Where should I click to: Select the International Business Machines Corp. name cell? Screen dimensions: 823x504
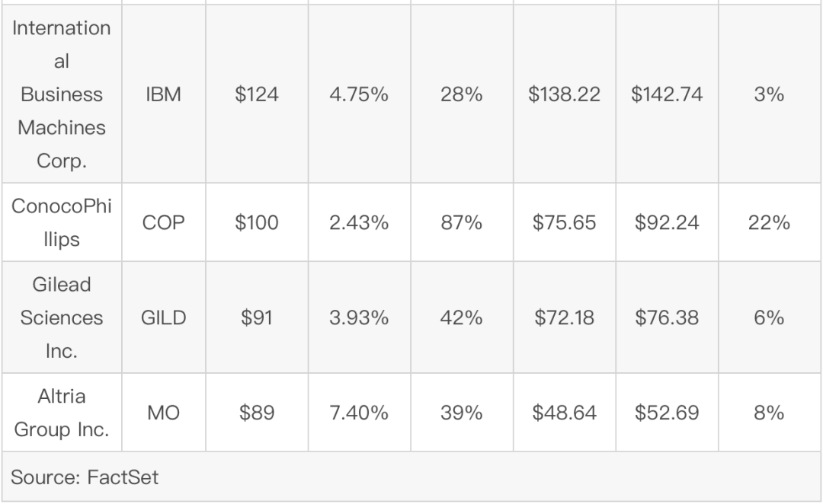(62, 94)
